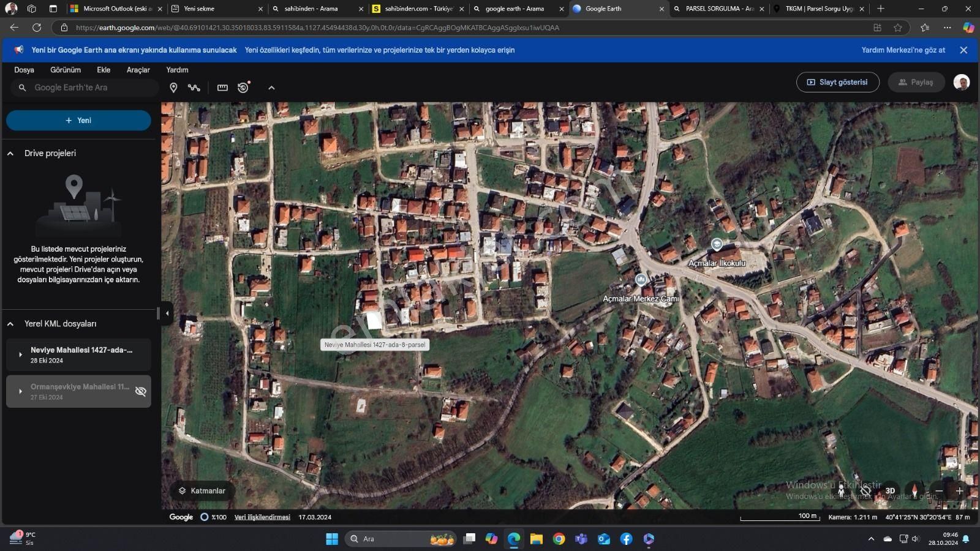Open the Copilot icon in Edge toolbar

pos(968,28)
